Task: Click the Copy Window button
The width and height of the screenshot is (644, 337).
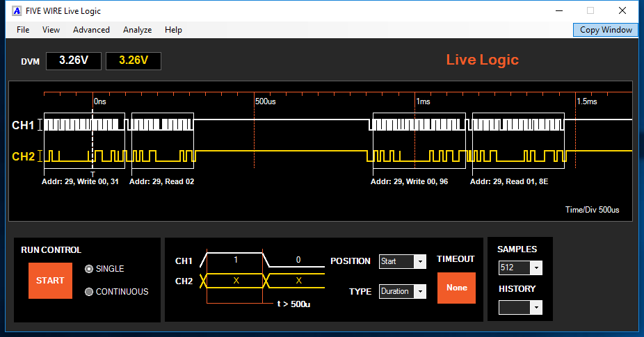Action: tap(605, 30)
